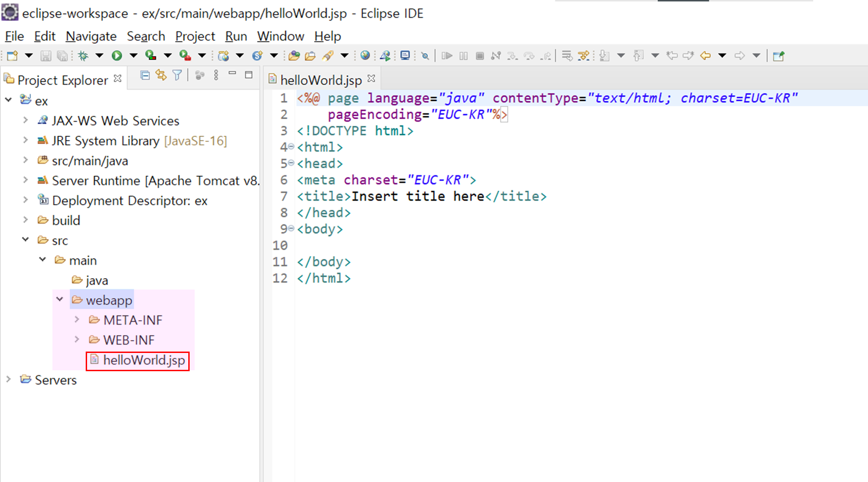Click the New Dynamic Web Project icon
Viewport: 868px width, 482px height.
(x=223, y=56)
